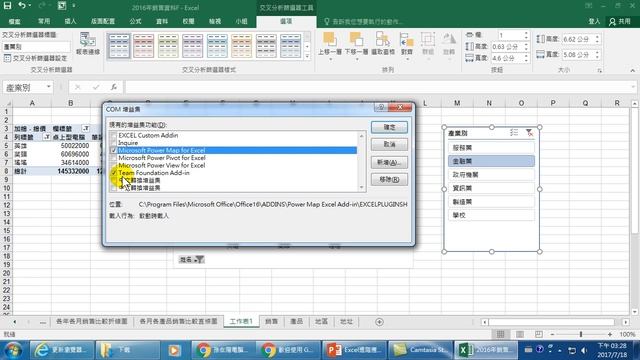Click Send Backward (下移一層) icon
The height and width of the screenshot is (360, 640).
[x=356, y=40]
